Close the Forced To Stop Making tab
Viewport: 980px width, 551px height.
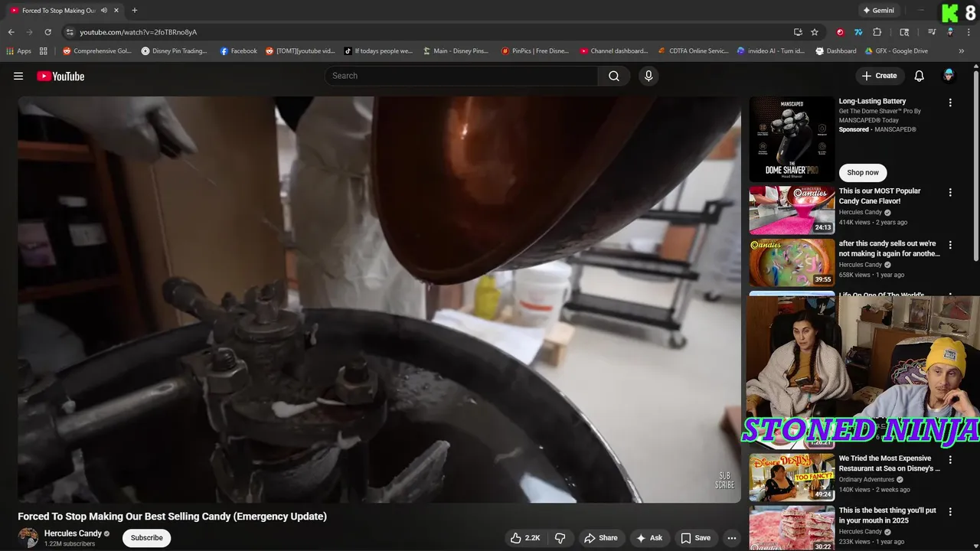(116, 11)
